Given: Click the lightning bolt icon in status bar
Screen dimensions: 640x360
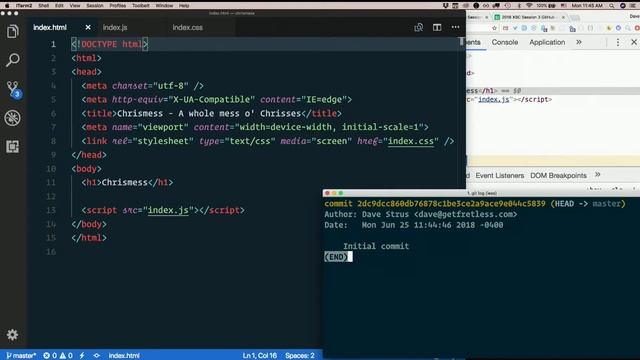Looking at the screenshot, I should tap(82, 356).
